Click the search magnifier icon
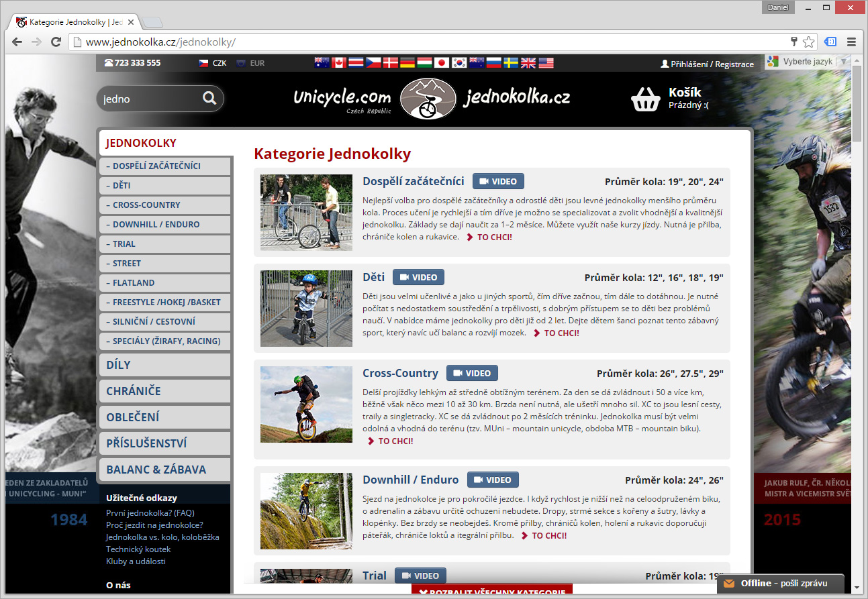This screenshot has width=868, height=599. 209,99
